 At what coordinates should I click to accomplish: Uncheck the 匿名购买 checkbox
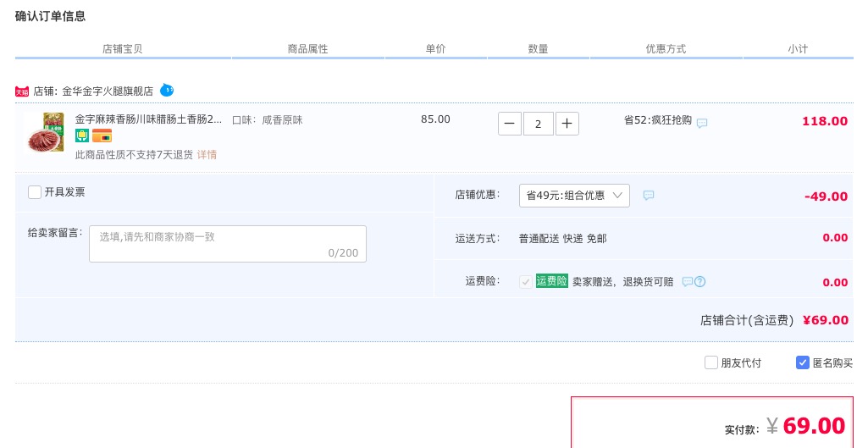(802, 362)
